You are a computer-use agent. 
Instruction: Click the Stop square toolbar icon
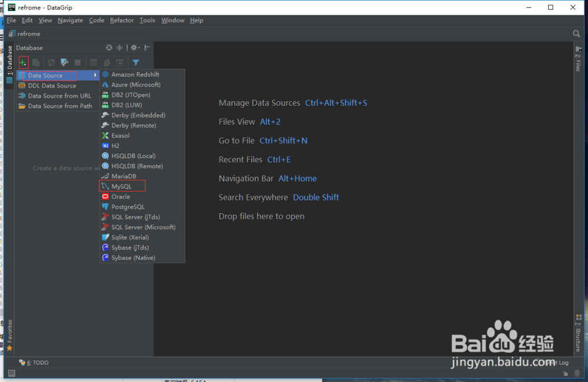[x=78, y=63]
